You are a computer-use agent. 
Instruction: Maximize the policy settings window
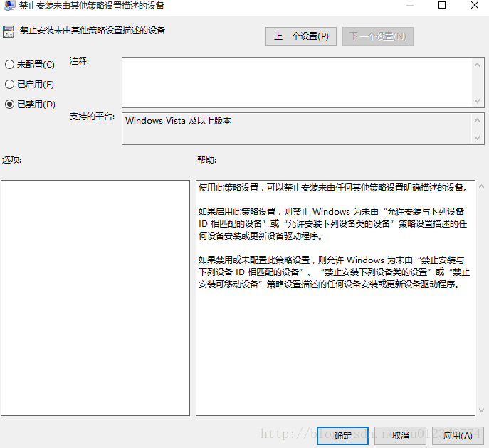(442, 5)
